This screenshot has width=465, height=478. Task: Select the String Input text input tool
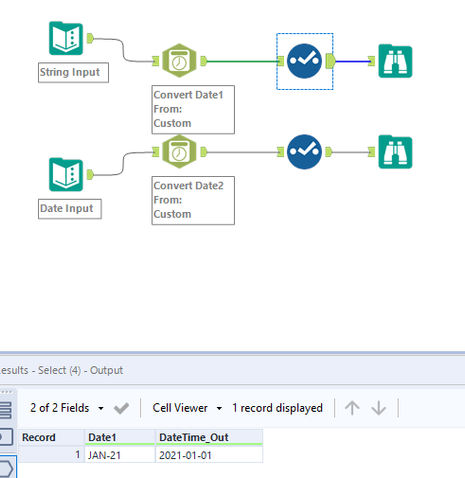click(66, 38)
